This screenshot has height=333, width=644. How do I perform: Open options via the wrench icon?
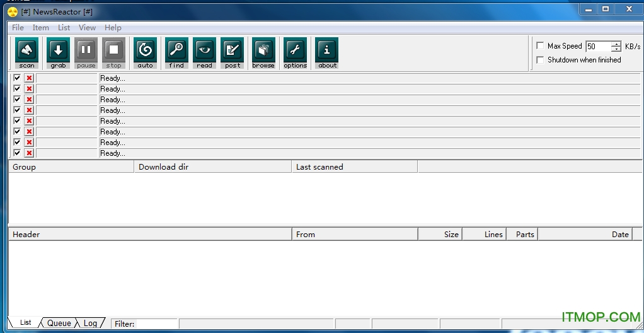(x=295, y=53)
